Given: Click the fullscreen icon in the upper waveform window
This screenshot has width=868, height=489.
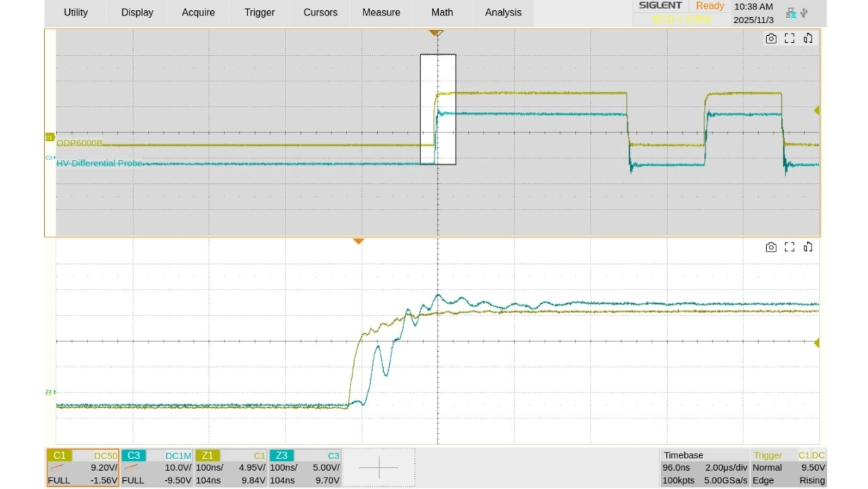Looking at the screenshot, I should [x=789, y=39].
